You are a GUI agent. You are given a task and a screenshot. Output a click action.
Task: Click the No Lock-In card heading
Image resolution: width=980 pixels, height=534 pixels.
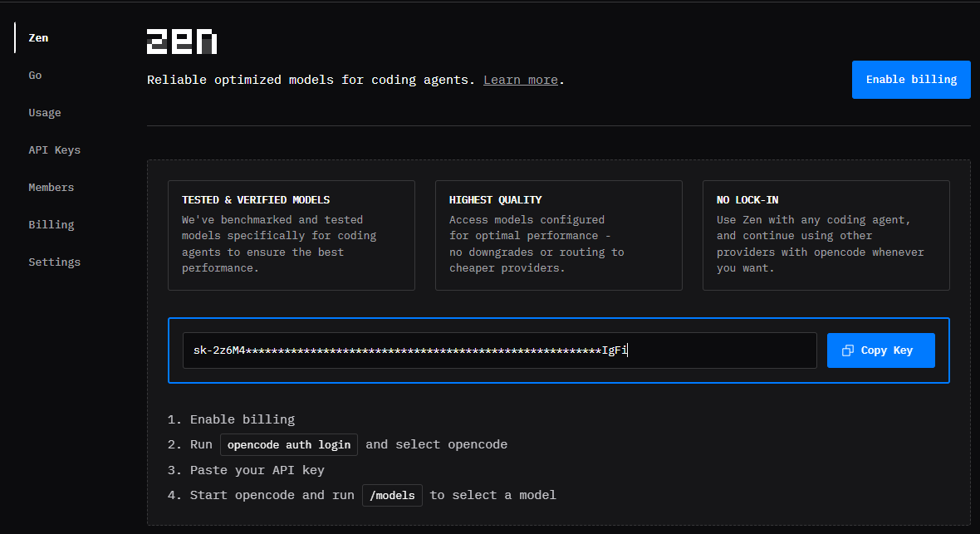pyautogui.click(x=747, y=200)
